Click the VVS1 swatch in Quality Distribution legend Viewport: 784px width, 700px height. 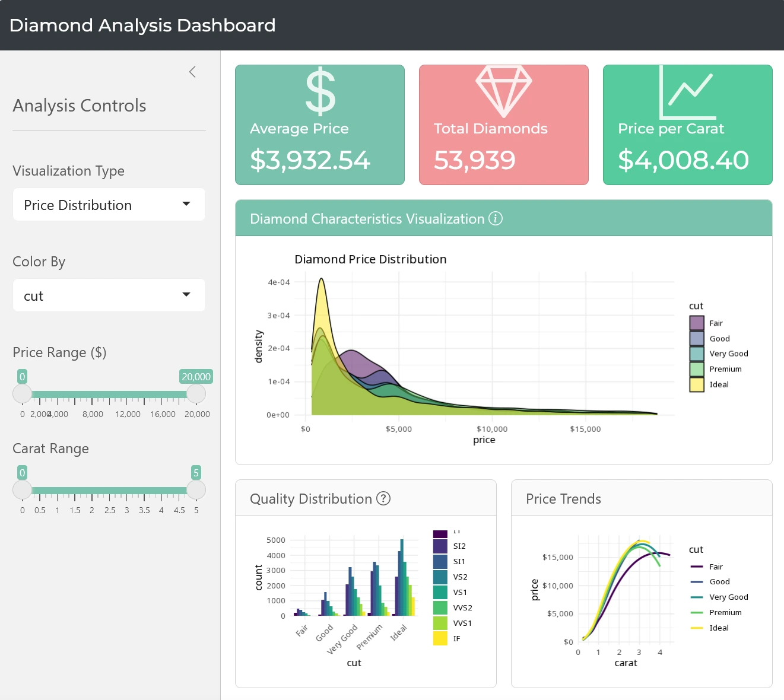coord(440,623)
